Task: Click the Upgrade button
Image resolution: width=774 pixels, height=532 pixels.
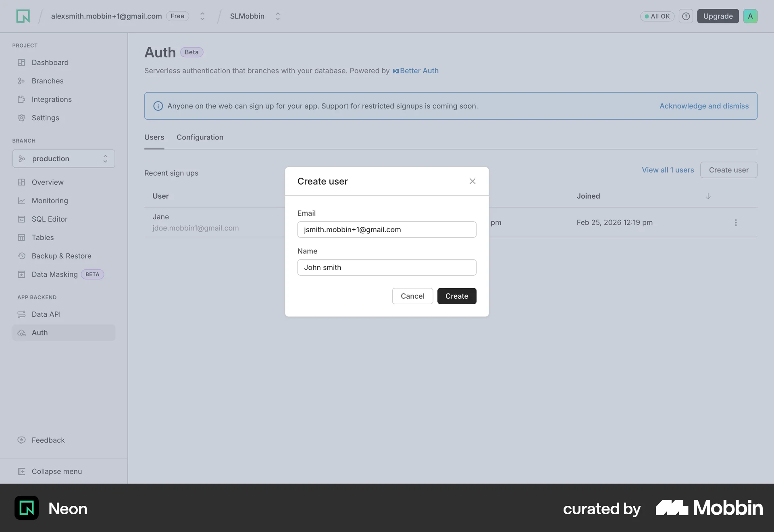Action: [x=718, y=16]
